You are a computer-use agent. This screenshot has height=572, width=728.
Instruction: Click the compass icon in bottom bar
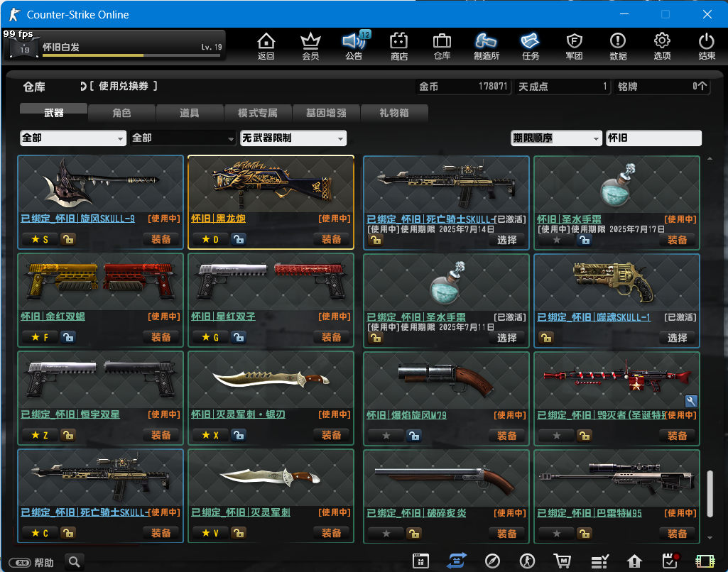pyautogui.click(x=492, y=561)
